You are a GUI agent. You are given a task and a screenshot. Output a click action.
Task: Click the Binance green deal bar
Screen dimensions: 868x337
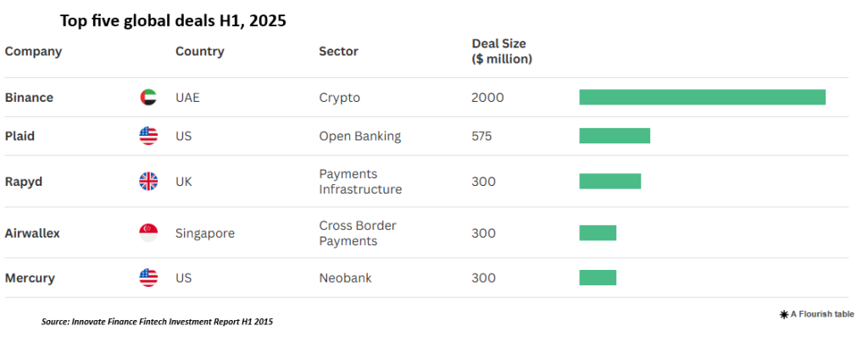(703, 97)
